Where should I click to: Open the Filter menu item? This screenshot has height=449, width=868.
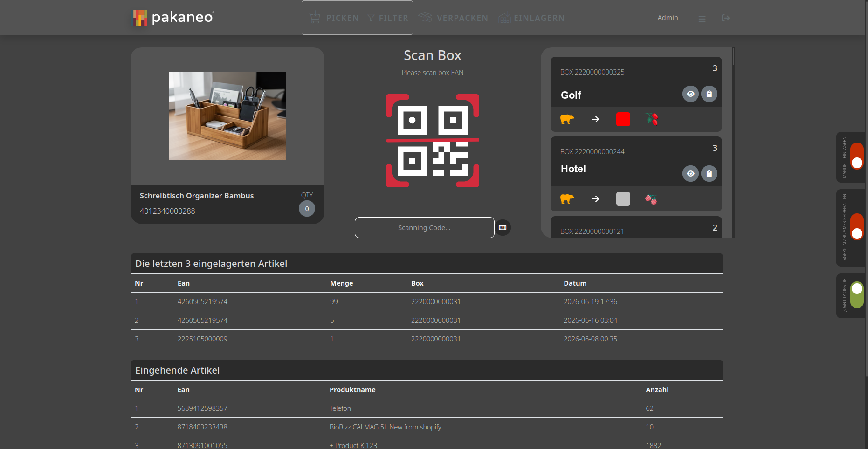[x=388, y=18]
